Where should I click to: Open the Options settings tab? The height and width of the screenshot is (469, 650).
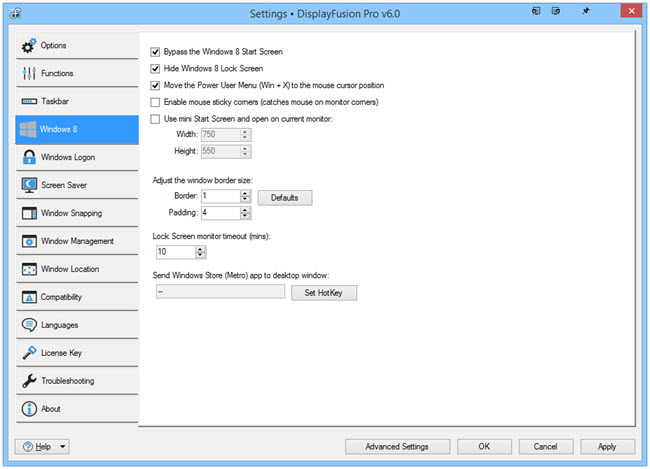[x=77, y=46]
